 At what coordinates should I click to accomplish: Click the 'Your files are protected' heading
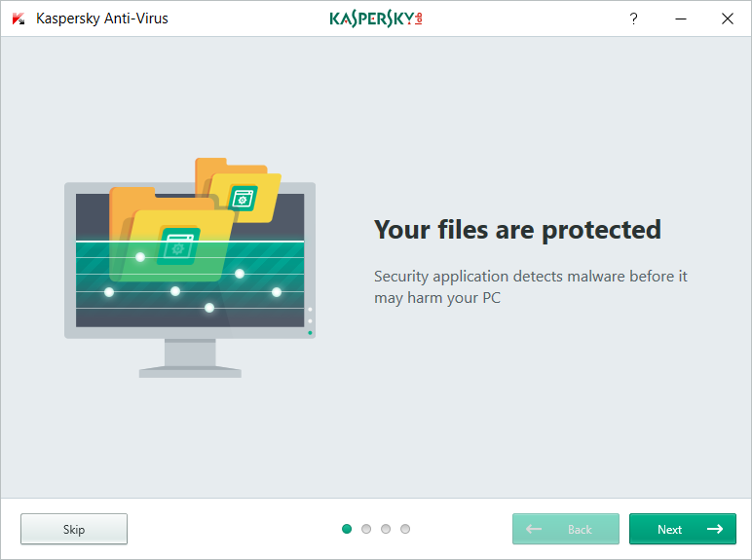517,230
